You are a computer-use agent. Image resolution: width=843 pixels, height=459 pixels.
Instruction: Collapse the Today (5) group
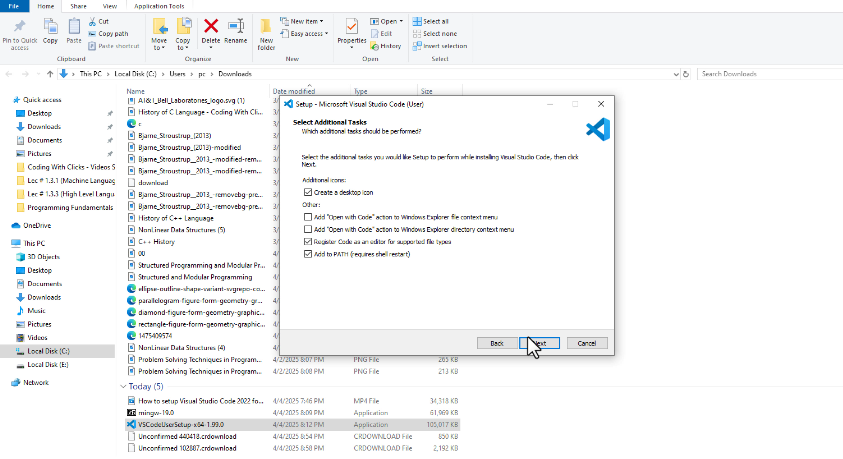click(123, 386)
